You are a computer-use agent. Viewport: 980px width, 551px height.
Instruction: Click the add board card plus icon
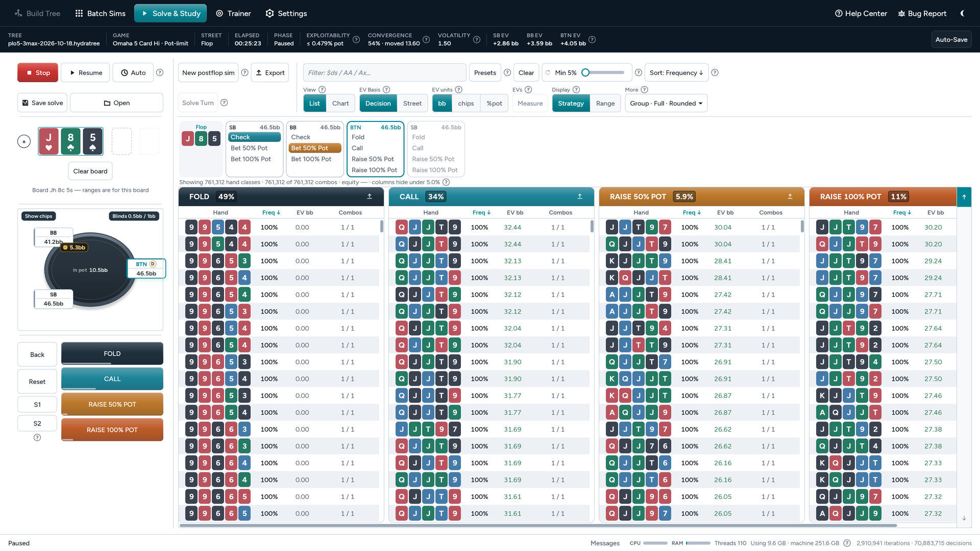coord(24,141)
